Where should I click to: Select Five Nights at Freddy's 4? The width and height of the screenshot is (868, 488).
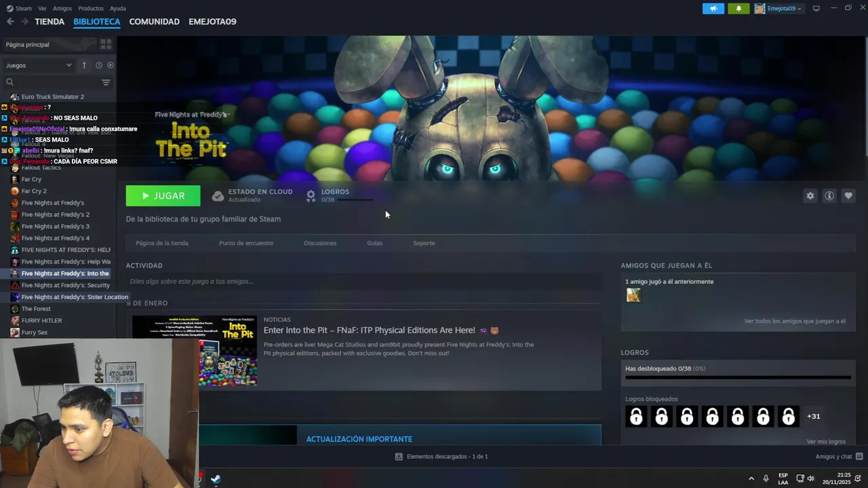pyautogui.click(x=56, y=238)
